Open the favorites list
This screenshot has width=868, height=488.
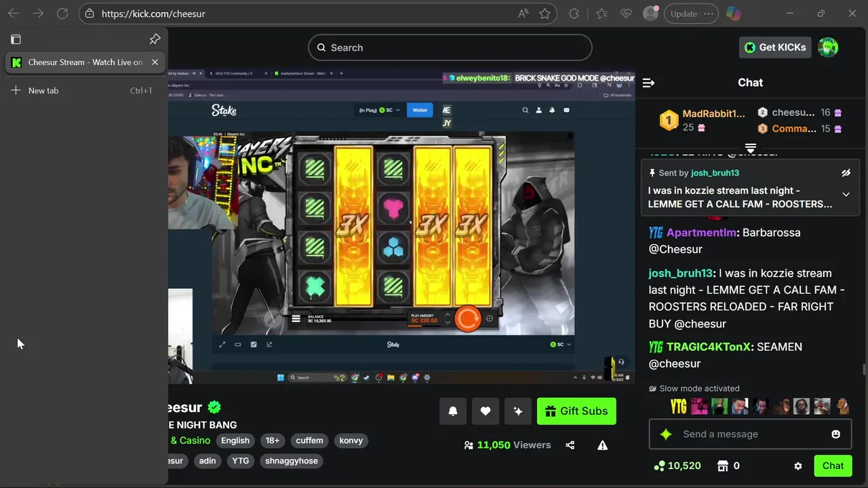(x=601, y=14)
